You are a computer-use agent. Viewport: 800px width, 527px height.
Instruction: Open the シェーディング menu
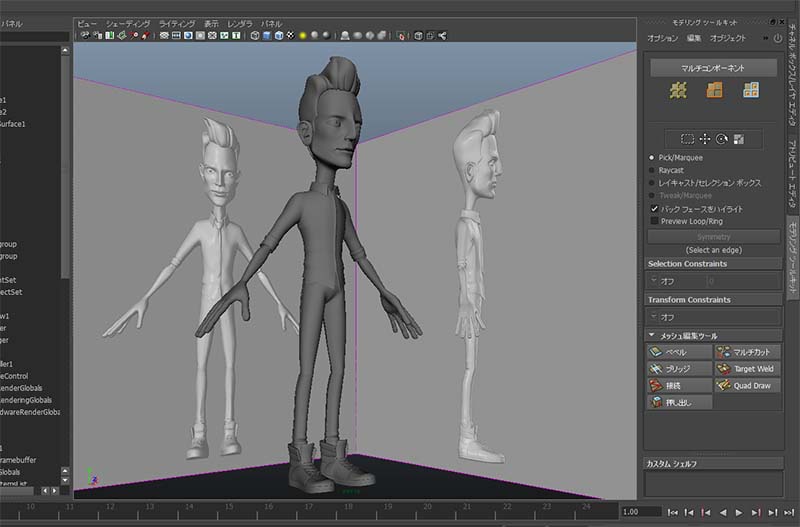click(x=128, y=23)
